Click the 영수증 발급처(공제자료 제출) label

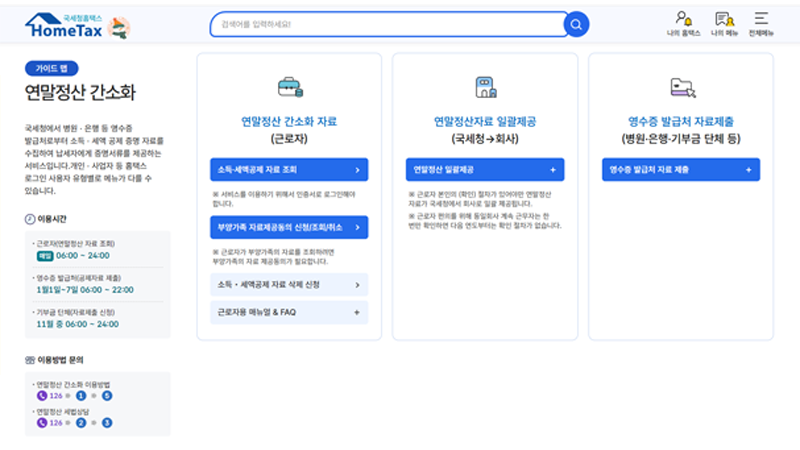(x=79, y=278)
